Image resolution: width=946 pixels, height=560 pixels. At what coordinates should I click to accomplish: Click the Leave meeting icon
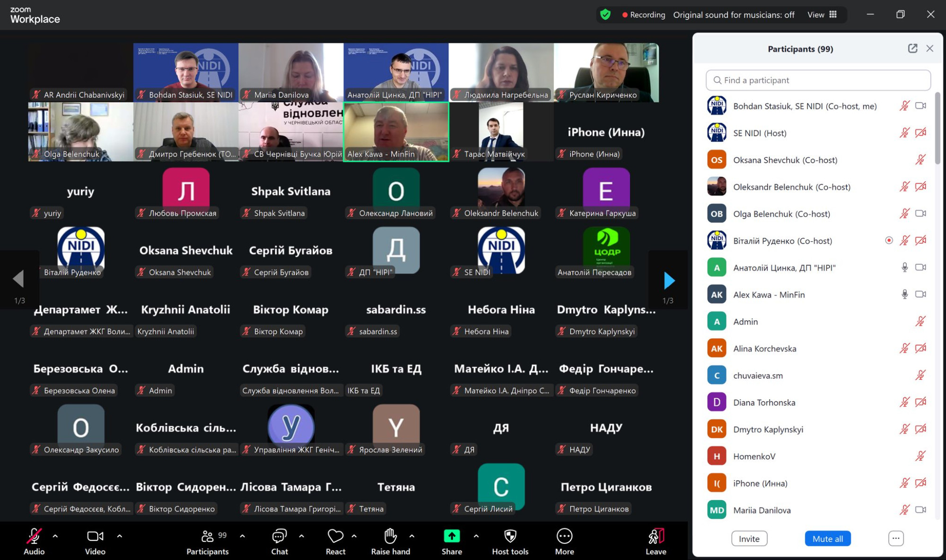(656, 536)
